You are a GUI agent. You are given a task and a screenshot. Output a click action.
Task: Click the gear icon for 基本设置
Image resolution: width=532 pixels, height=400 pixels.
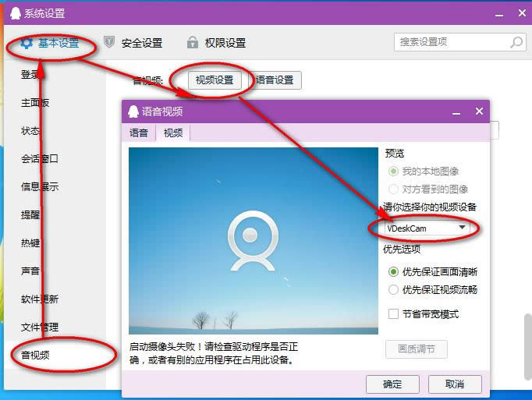(x=27, y=43)
